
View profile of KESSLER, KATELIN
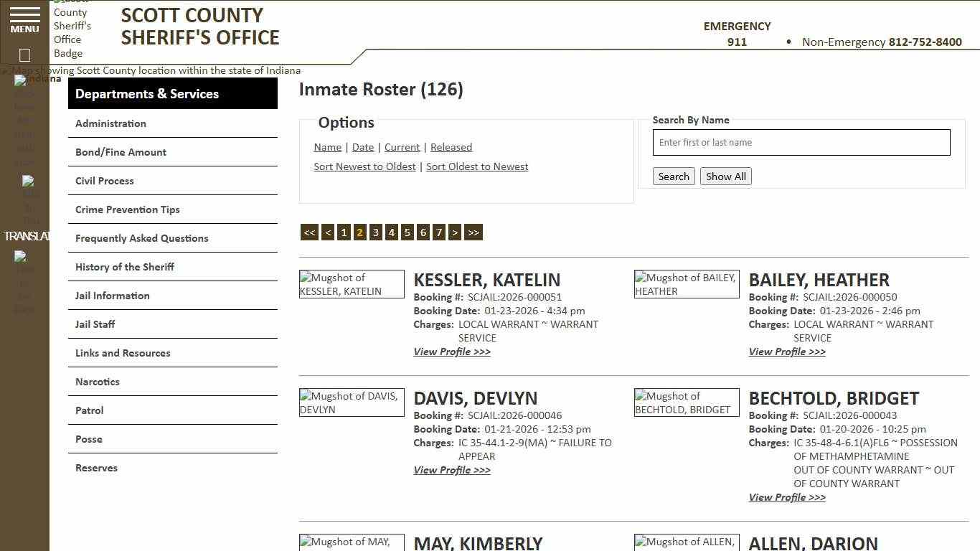click(451, 352)
